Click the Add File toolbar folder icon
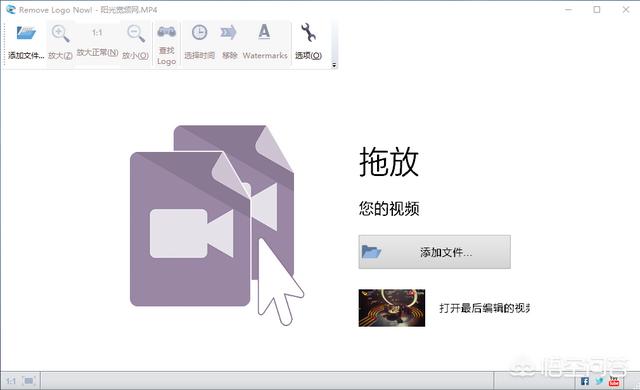 (x=26, y=33)
